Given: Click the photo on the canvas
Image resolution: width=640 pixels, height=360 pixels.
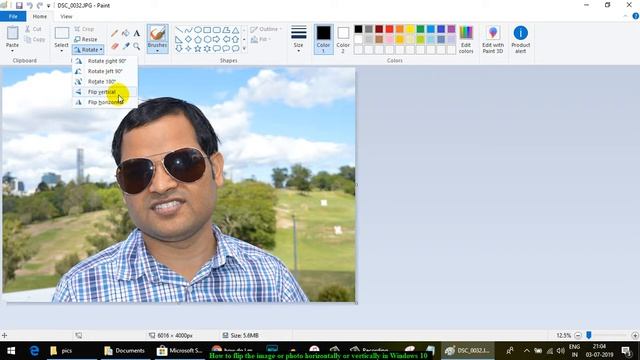Looking at the screenshot, I should 179,185.
